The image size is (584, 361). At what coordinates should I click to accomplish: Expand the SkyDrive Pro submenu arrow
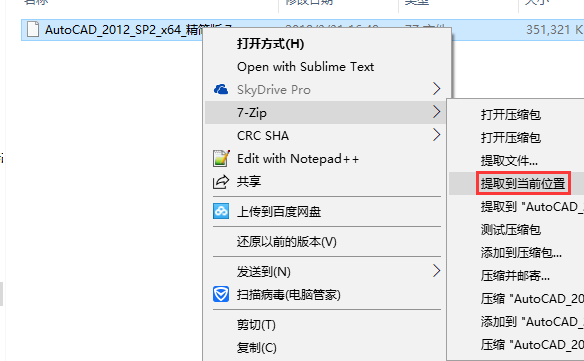pos(437,89)
